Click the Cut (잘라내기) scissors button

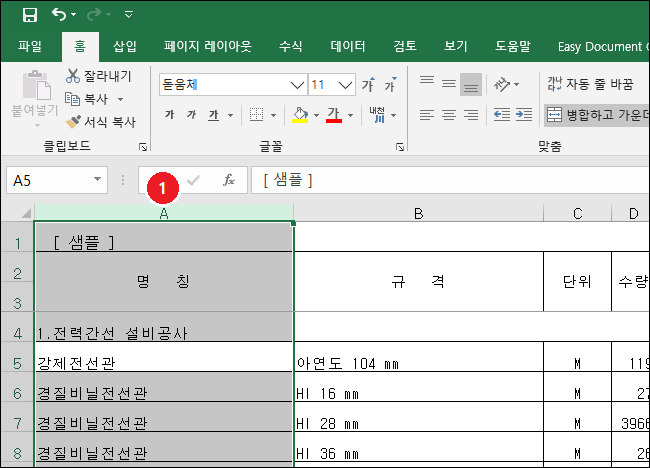(98, 76)
